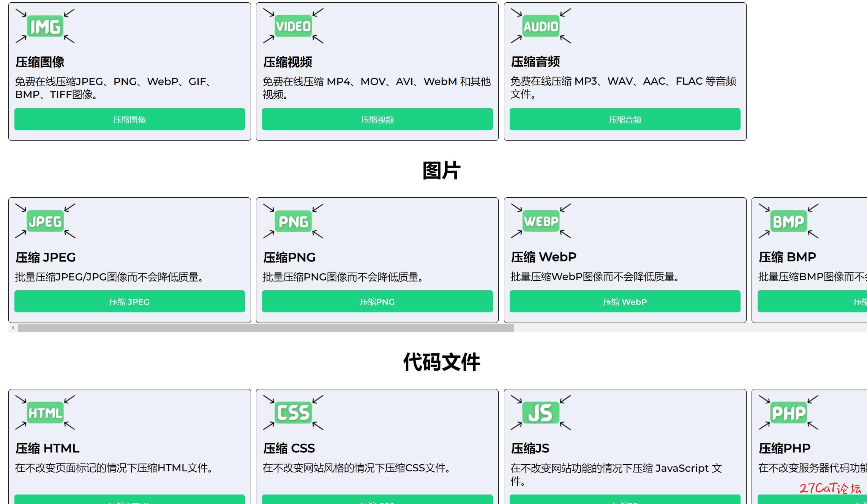Image resolution: width=867 pixels, height=504 pixels.
Task: Open the 压缩 HTML card heading
Action: click(47, 448)
